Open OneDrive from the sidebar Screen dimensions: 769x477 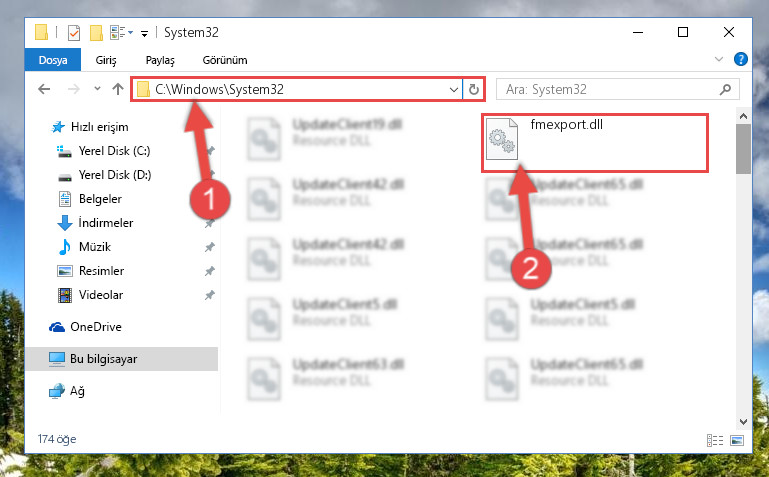click(x=96, y=327)
